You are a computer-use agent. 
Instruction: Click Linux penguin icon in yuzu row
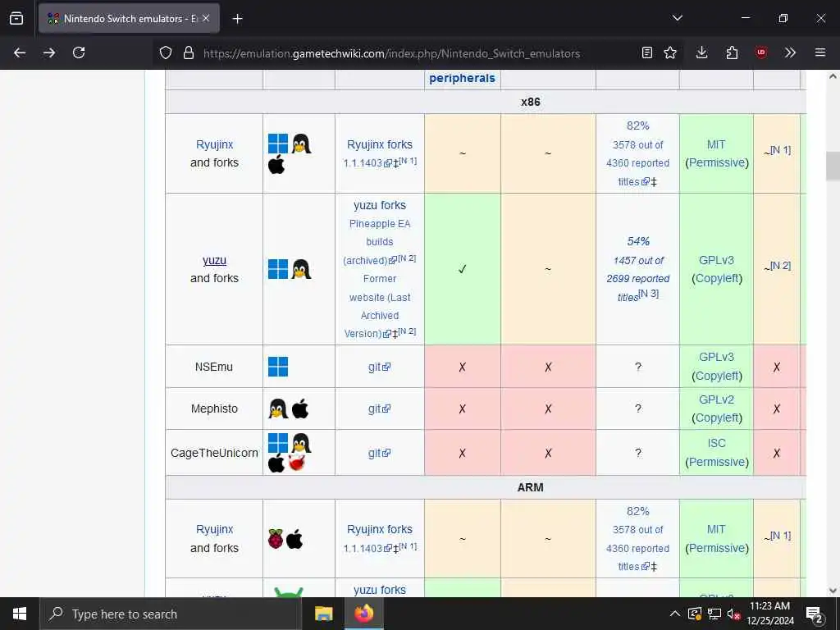(x=302, y=269)
